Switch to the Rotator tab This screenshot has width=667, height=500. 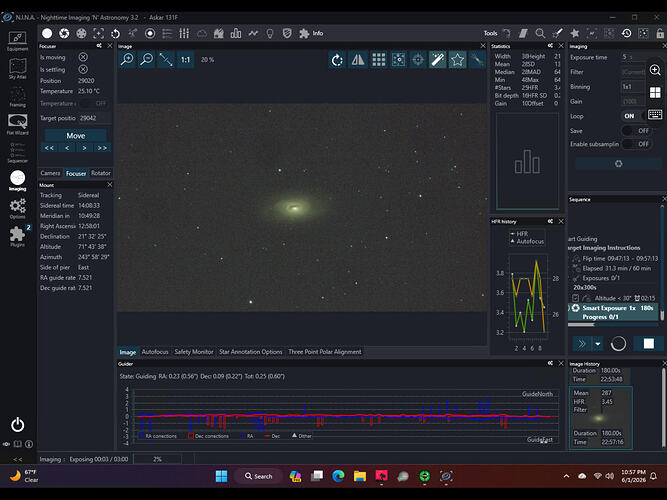(101, 173)
